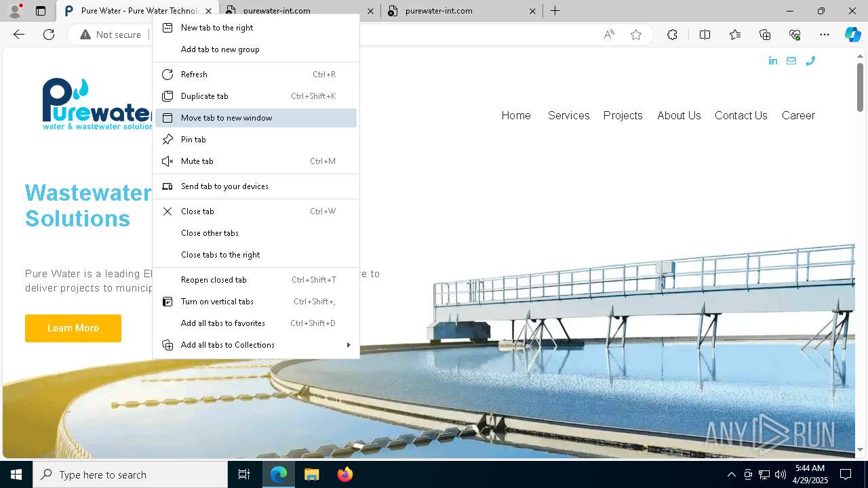Open the Services nav link

click(569, 115)
